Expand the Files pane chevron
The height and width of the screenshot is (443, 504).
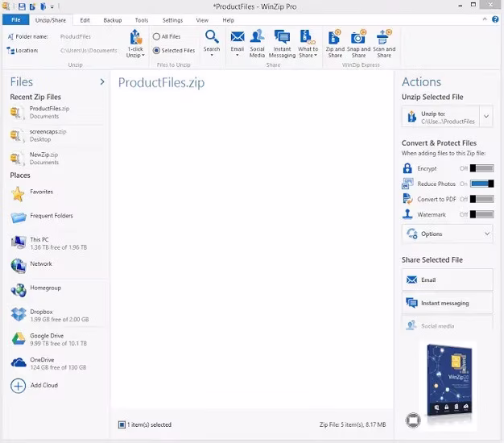[x=102, y=82]
